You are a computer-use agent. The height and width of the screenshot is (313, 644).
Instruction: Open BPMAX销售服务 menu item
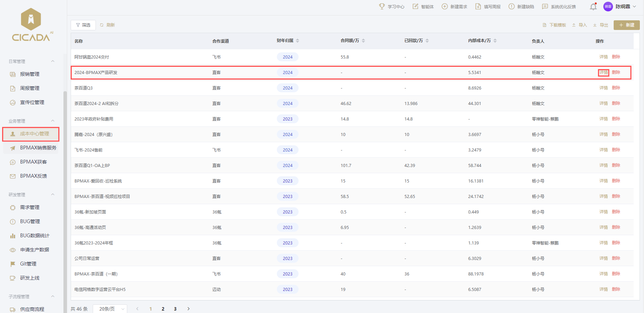(31, 148)
